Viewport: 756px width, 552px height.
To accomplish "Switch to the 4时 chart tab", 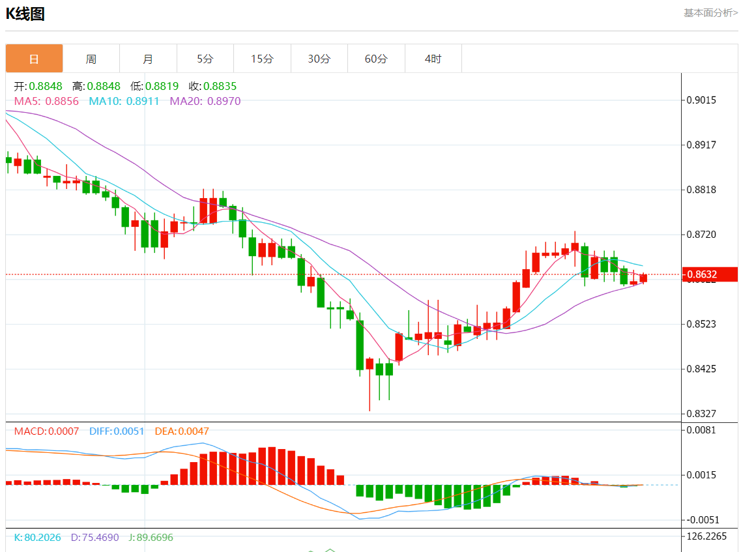I will (433, 59).
